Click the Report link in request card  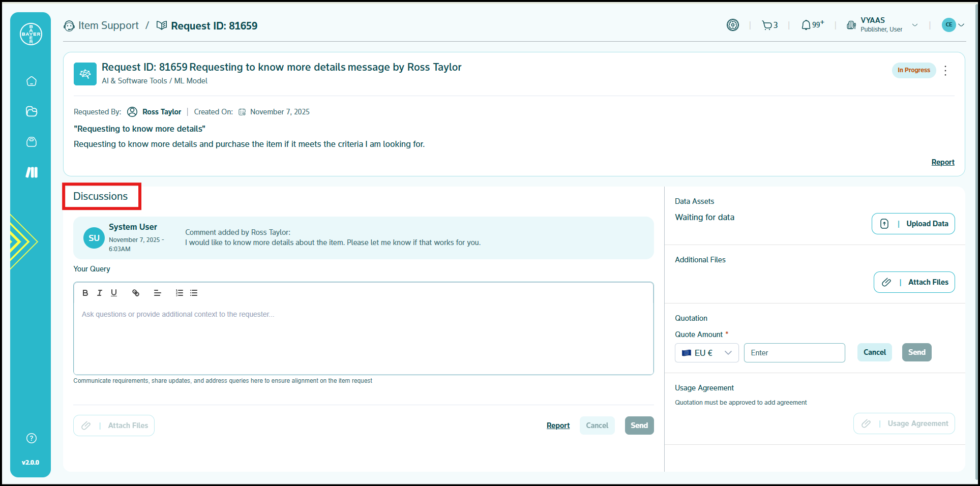coord(942,162)
